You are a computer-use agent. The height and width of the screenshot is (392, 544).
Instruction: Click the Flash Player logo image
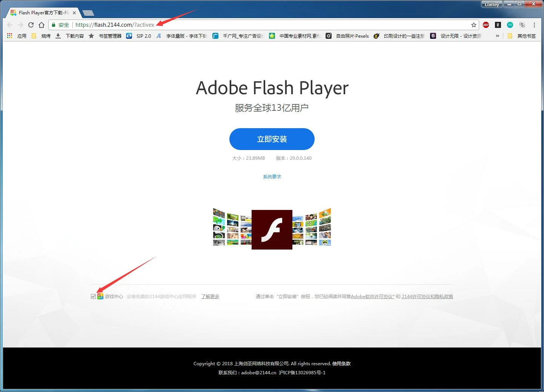pos(272,230)
